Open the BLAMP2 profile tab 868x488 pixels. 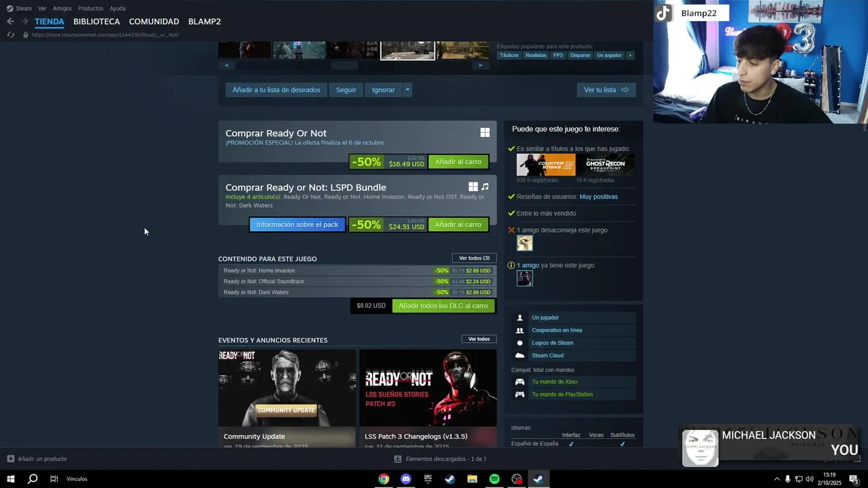(x=204, y=22)
